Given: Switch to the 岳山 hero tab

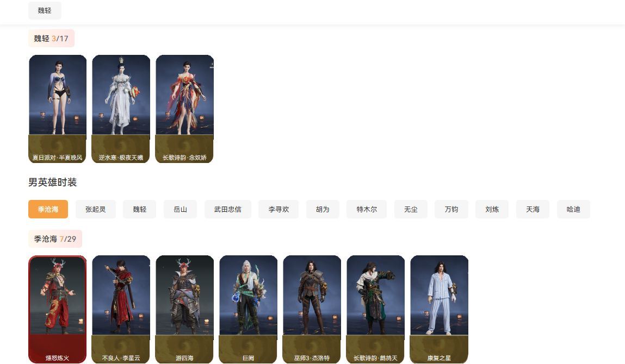Looking at the screenshot, I should [180, 209].
